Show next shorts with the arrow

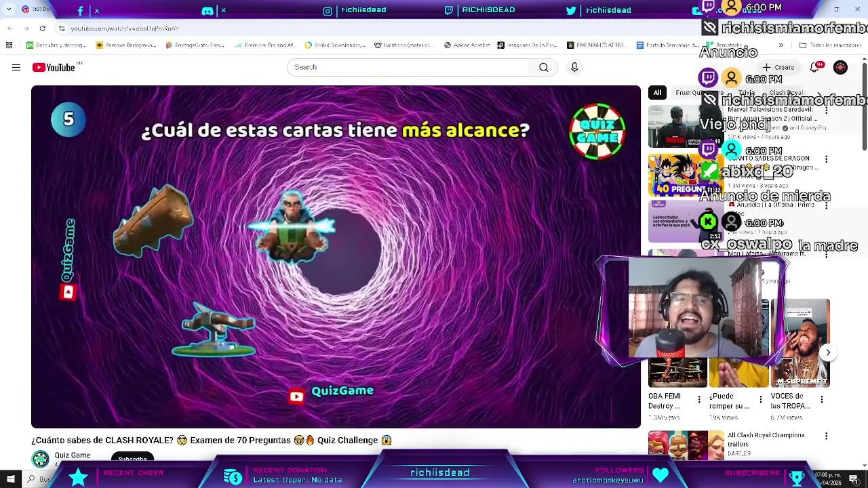pos(828,352)
